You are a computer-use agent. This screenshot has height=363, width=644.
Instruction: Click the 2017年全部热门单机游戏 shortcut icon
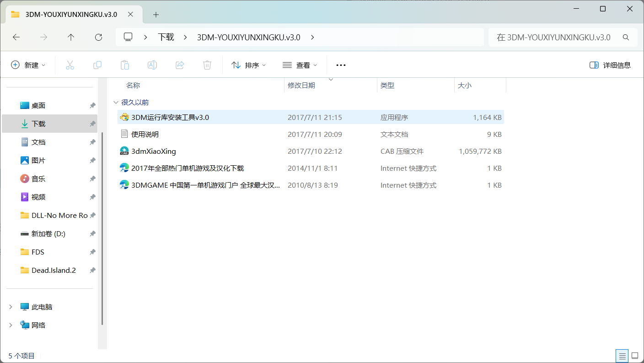124,168
